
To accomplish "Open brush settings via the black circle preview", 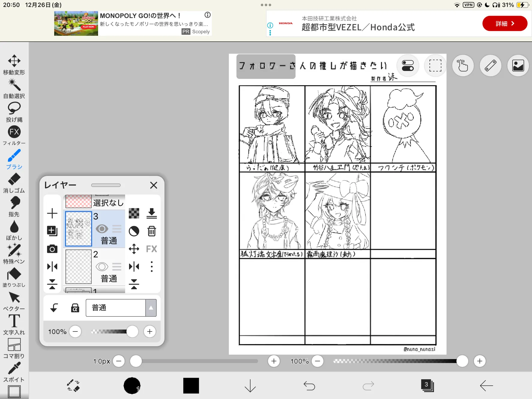I will coord(132,385).
